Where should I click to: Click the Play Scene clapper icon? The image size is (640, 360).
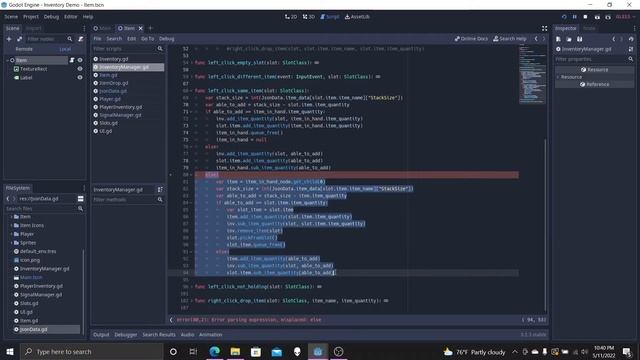point(597,17)
